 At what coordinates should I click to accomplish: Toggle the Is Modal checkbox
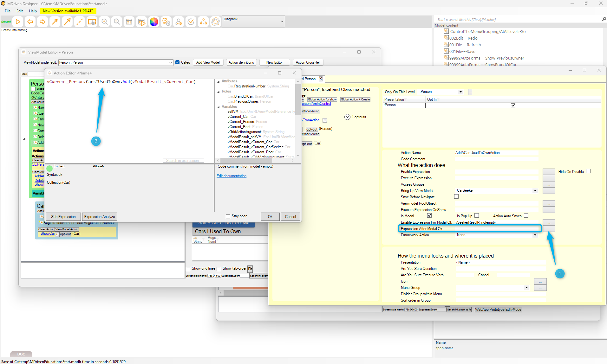(429, 216)
